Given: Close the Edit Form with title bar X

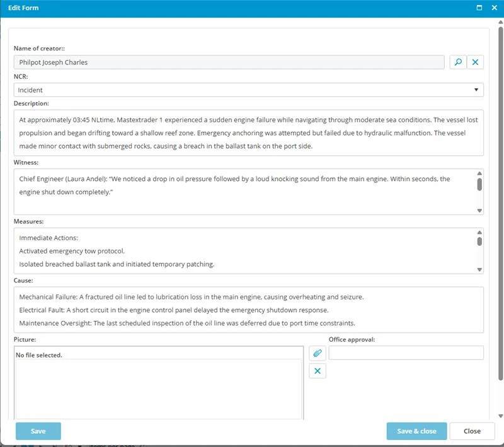Looking at the screenshot, I should (495, 8).
